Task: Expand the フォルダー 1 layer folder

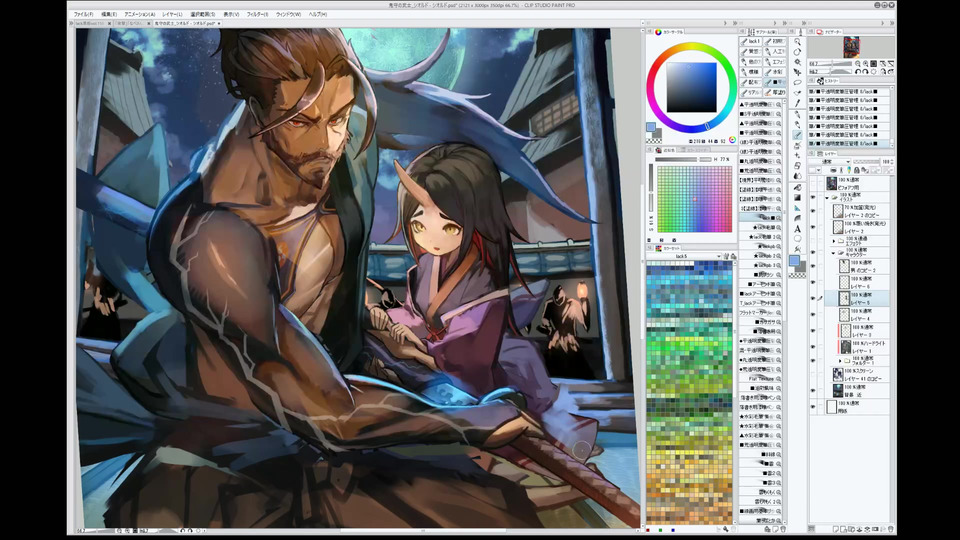Action: pos(841,361)
